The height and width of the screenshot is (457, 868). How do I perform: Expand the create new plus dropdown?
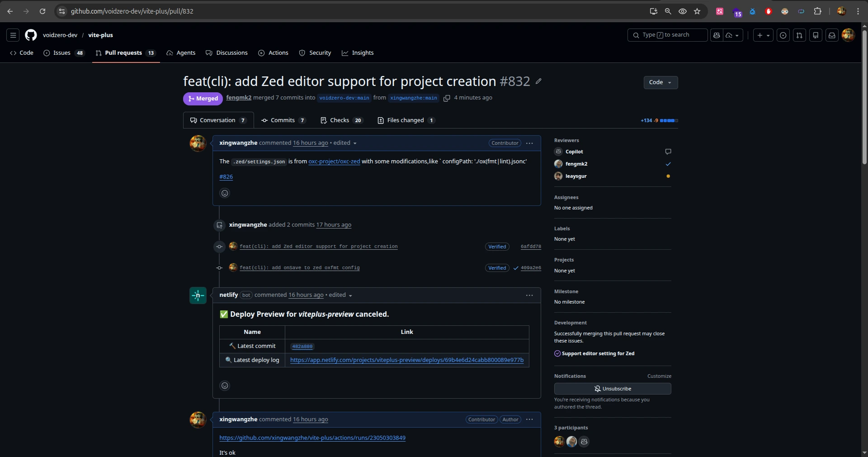point(763,35)
